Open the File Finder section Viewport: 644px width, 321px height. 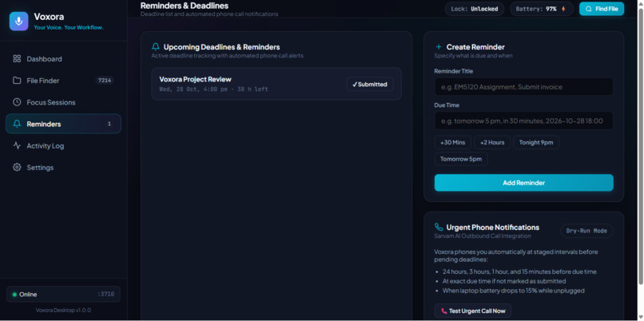pos(63,81)
